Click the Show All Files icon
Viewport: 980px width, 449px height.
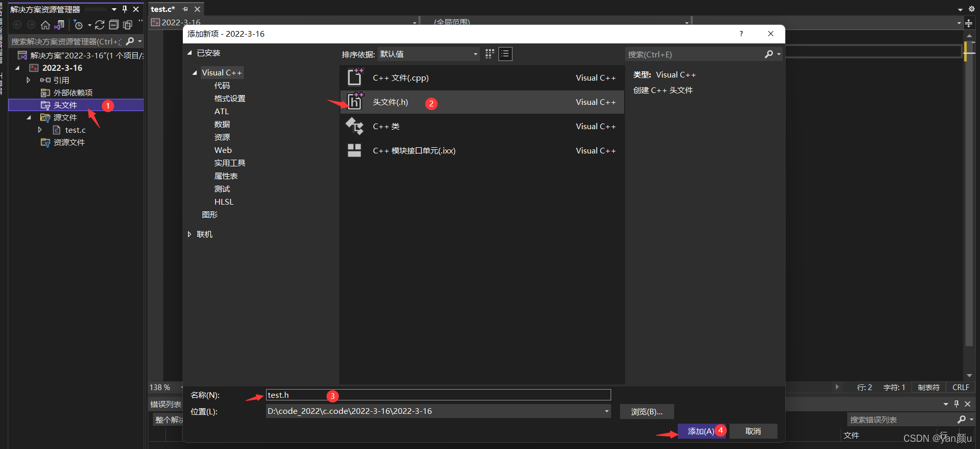[x=128, y=25]
